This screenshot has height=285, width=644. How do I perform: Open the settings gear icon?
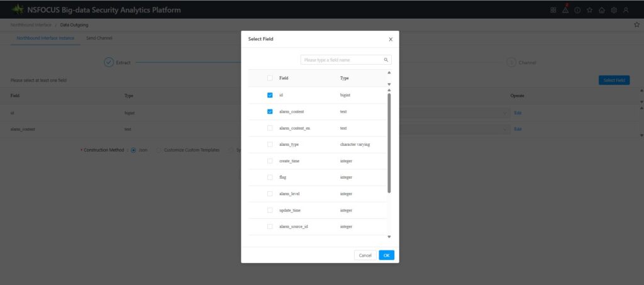click(x=614, y=10)
